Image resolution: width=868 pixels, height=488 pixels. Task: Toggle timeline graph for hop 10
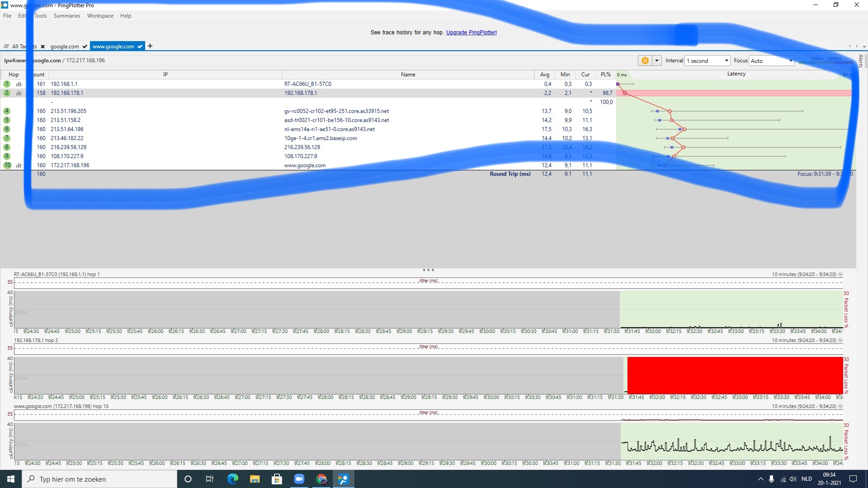point(19,165)
